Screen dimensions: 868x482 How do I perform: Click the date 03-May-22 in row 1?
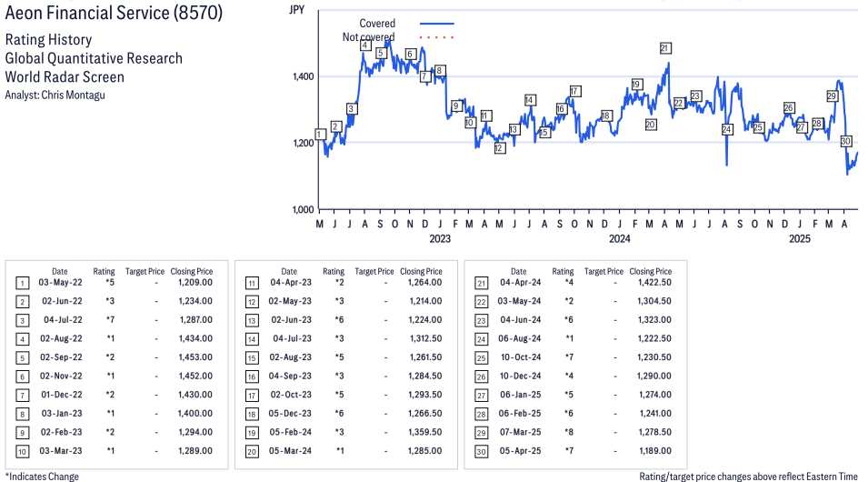pyautogui.click(x=60, y=283)
